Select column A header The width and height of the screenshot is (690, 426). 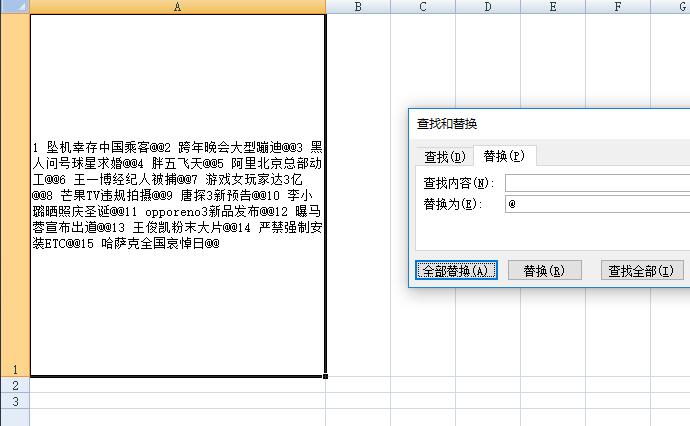(178, 7)
